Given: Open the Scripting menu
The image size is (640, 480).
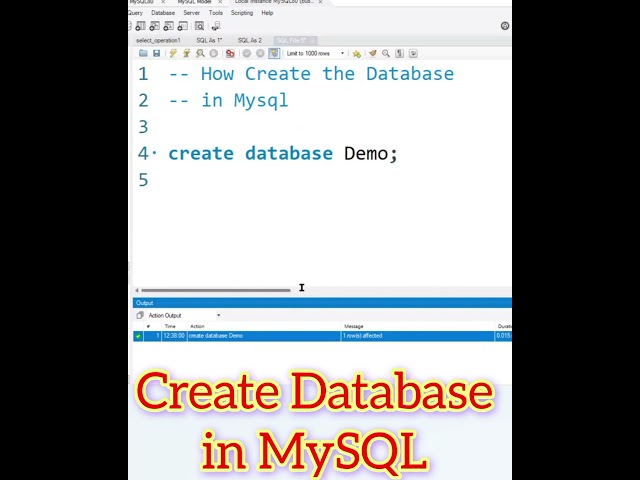Looking at the screenshot, I should click(x=242, y=13).
